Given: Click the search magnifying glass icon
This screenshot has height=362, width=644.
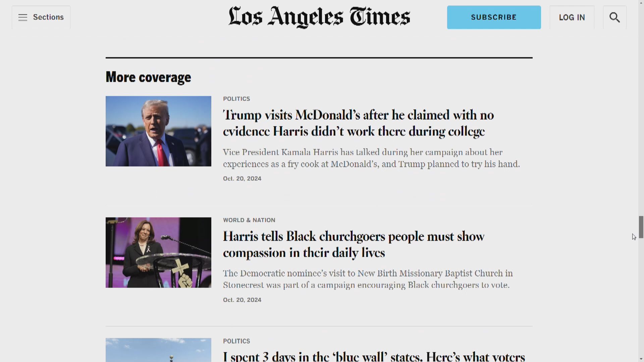Looking at the screenshot, I should pos(614,17).
